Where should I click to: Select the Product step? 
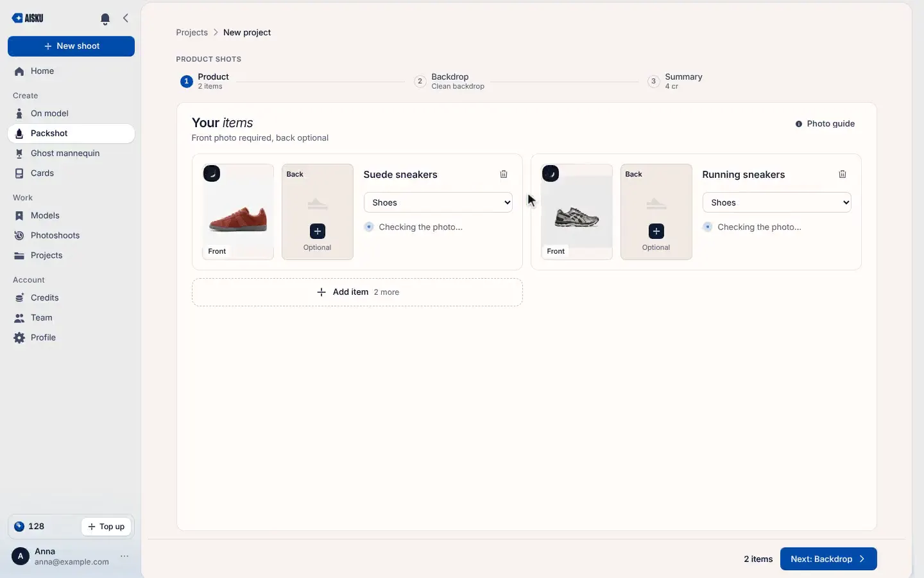coord(205,81)
